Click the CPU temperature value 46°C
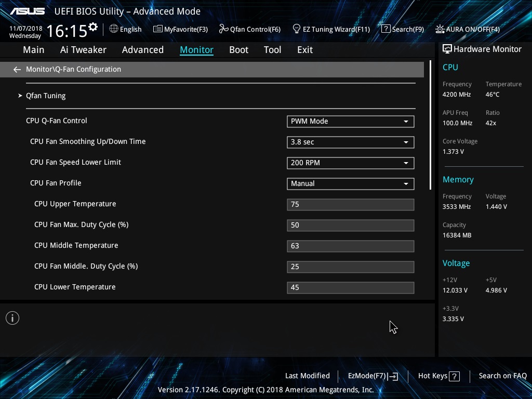 point(493,95)
